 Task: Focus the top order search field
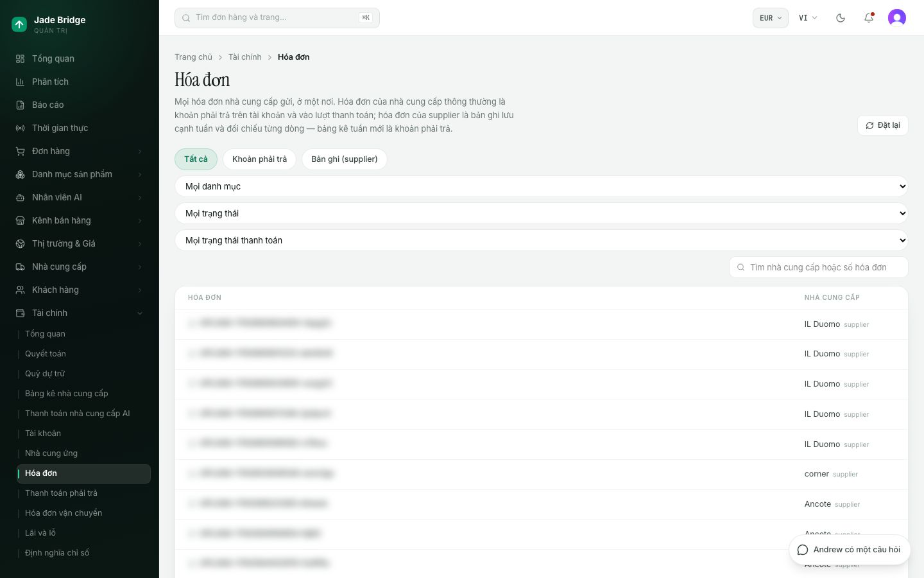pos(277,18)
